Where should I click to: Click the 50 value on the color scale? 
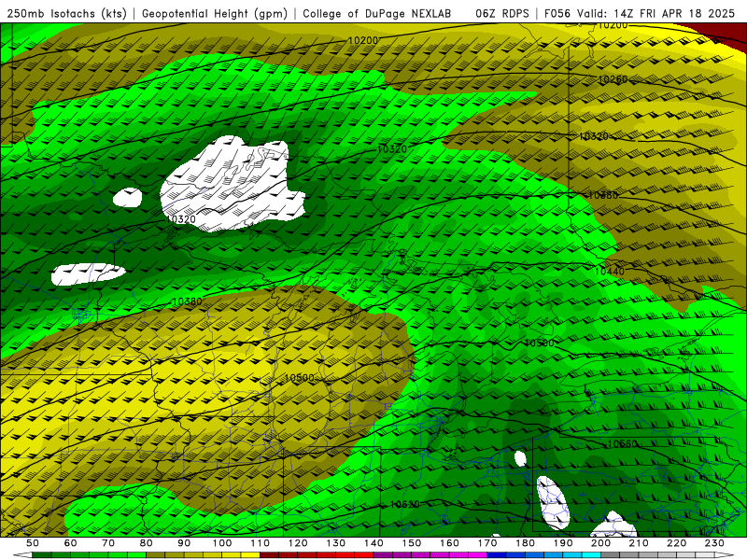(x=33, y=543)
